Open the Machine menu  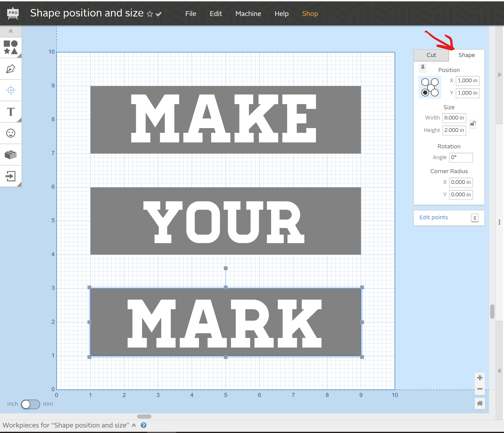(x=248, y=14)
